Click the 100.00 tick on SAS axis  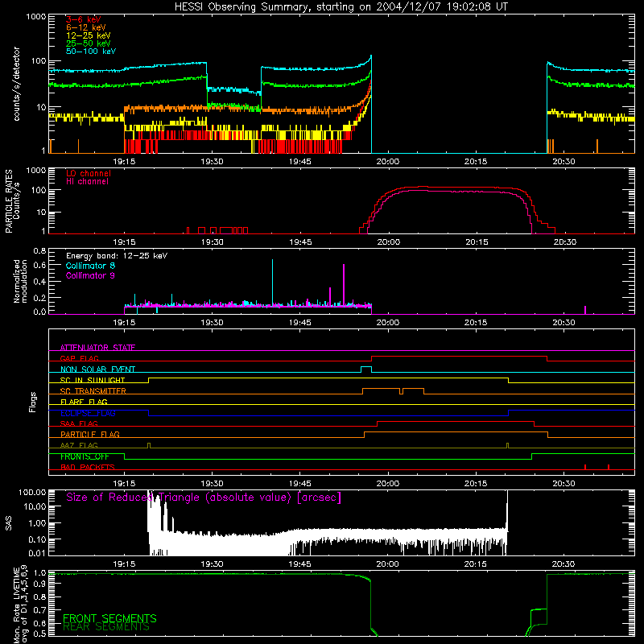click(x=32, y=493)
